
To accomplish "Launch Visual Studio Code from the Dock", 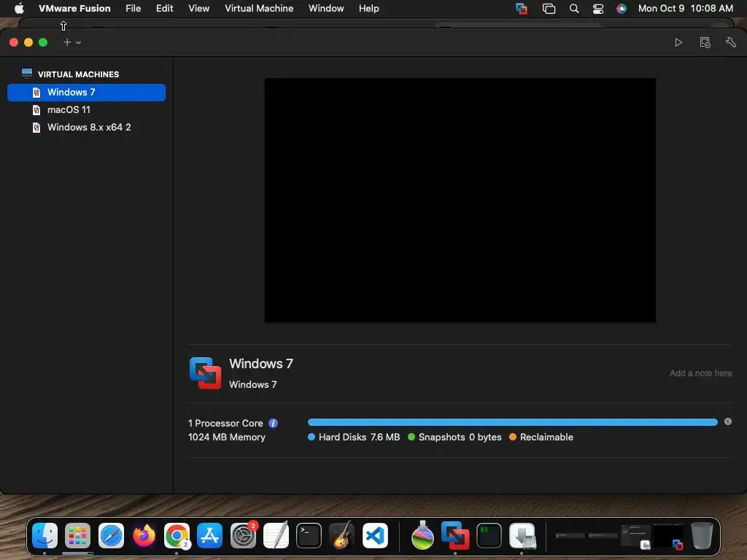I will [x=375, y=536].
